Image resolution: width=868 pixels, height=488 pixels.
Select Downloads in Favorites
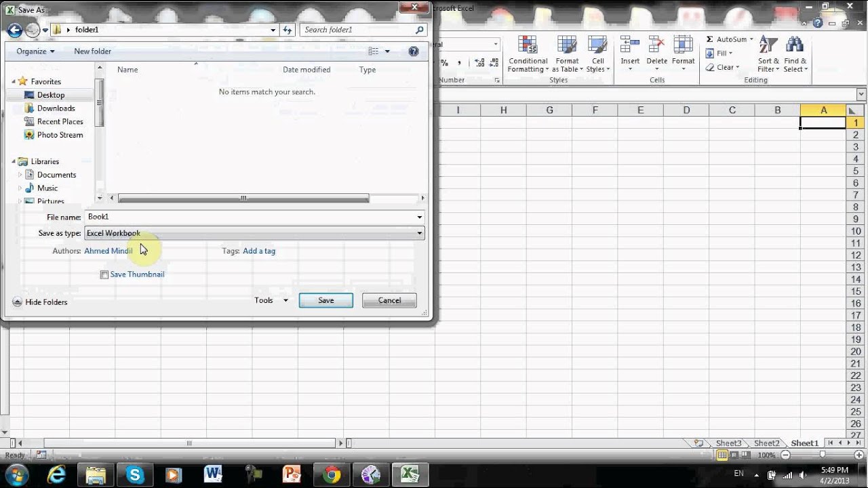point(56,108)
